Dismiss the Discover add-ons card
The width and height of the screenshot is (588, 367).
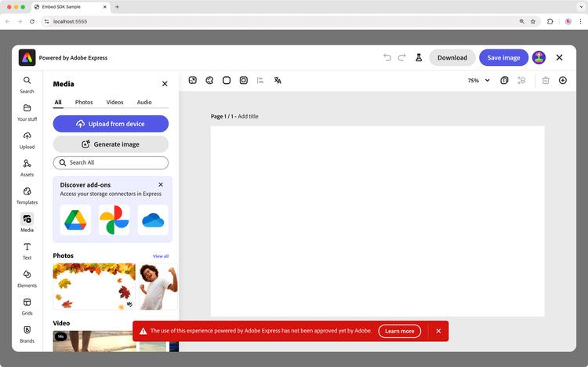(161, 184)
